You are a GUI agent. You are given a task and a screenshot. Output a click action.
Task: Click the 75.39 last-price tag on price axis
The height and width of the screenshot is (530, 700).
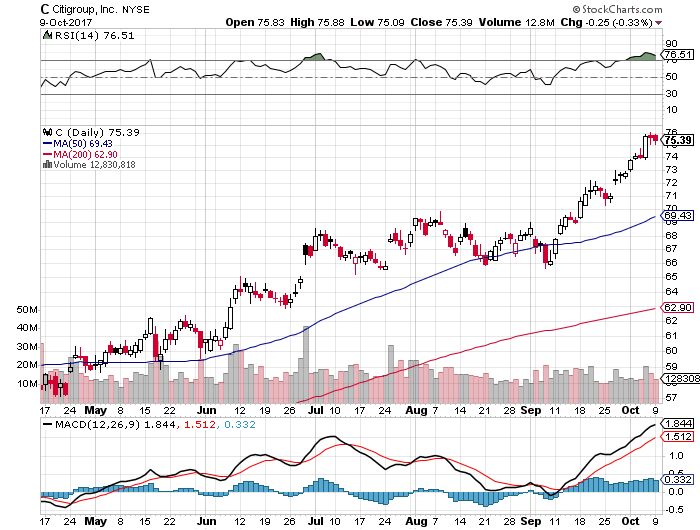point(677,140)
